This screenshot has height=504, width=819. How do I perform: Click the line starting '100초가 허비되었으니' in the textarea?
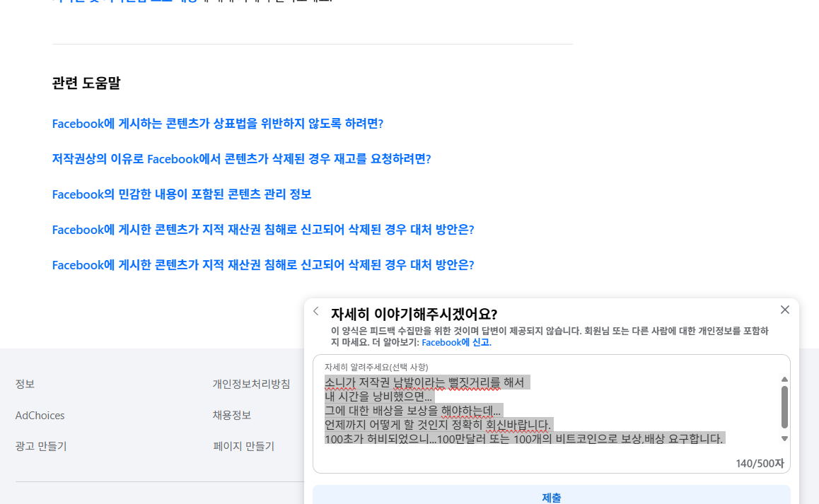click(x=524, y=439)
